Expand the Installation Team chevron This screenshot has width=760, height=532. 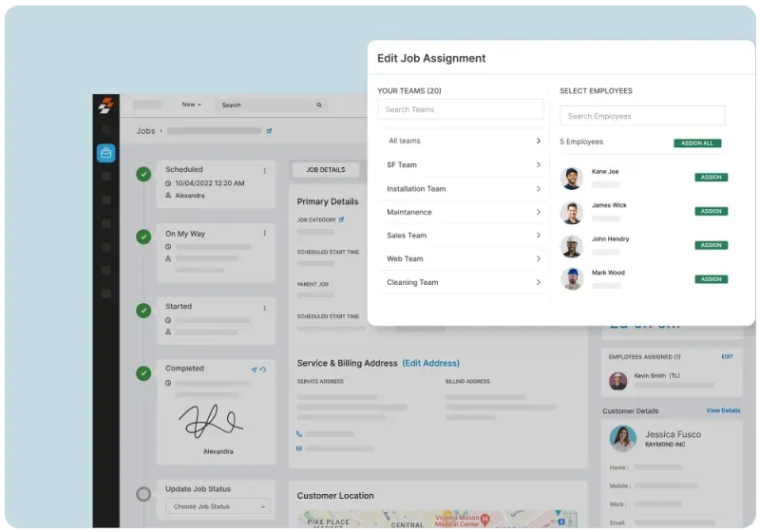(x=538, y=189)
